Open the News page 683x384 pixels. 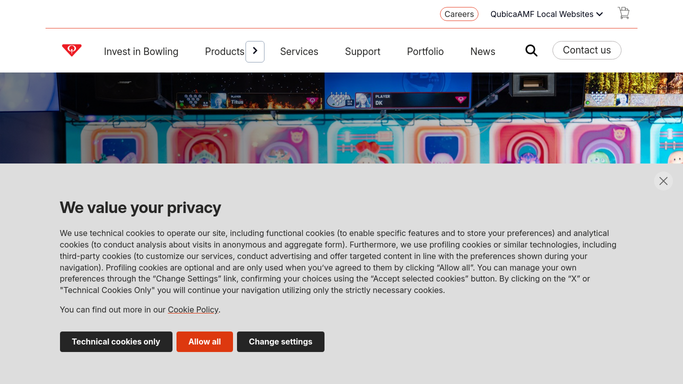(483, 51)
